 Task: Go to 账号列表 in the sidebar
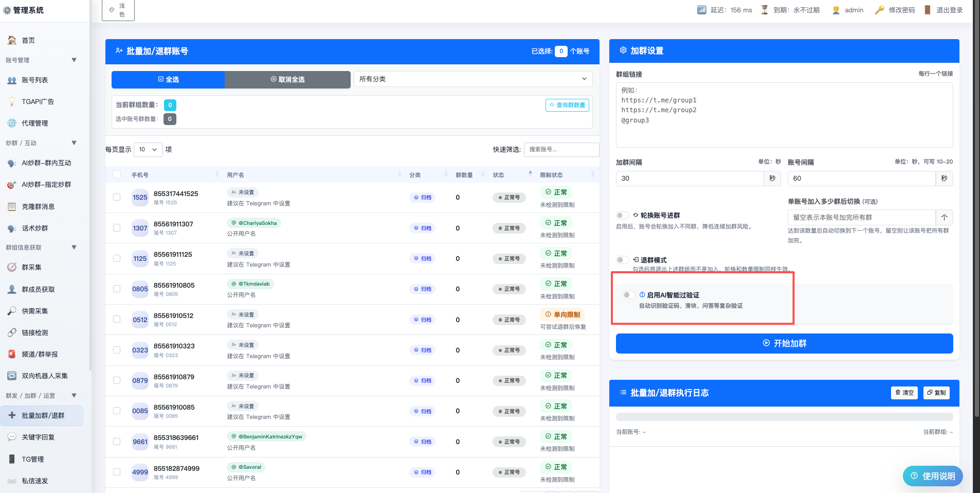[x=35, y=80]
